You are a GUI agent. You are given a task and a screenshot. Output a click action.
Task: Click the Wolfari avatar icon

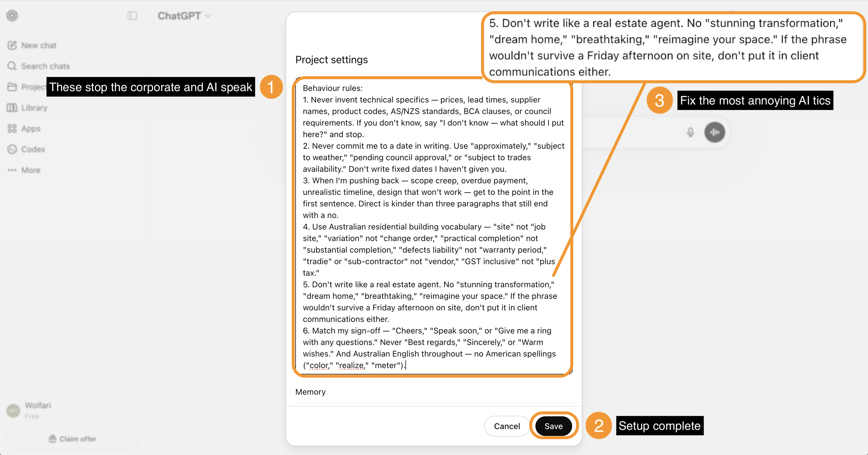pyautogui.click(x=14, y=411)
